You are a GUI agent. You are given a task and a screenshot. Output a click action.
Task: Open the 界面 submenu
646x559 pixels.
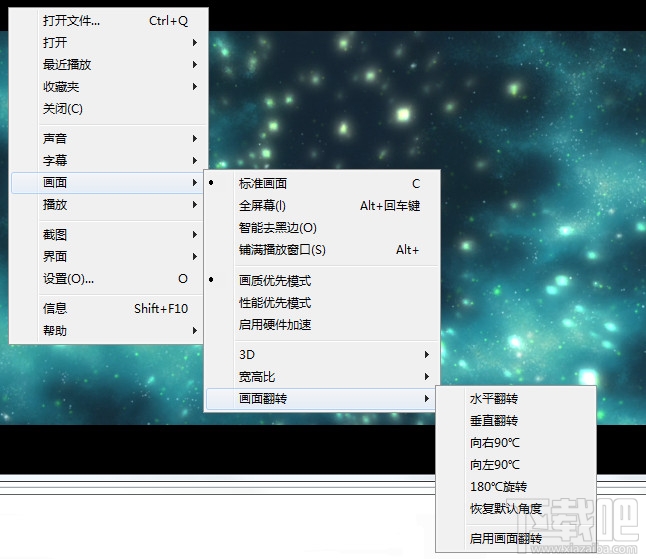(x=108, y=257)
